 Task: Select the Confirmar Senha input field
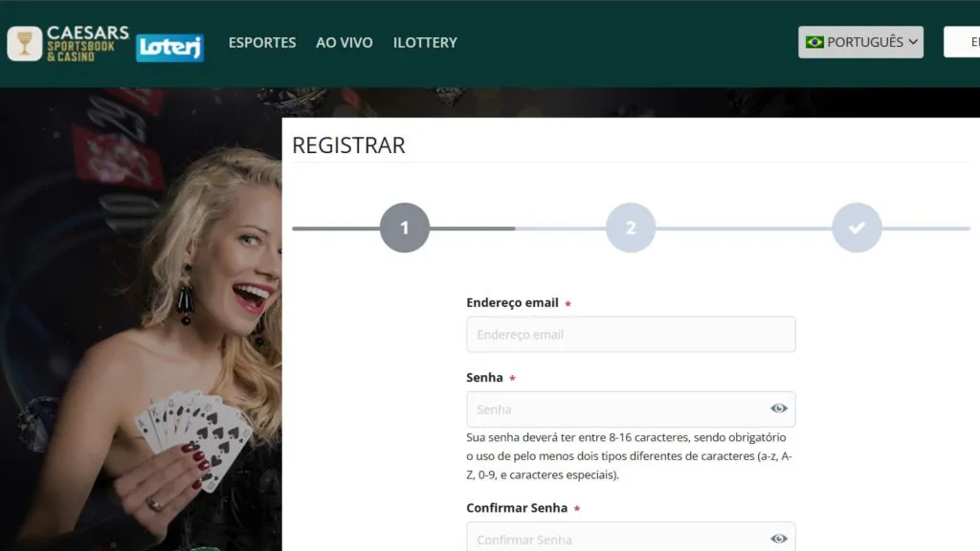(617, 539)
